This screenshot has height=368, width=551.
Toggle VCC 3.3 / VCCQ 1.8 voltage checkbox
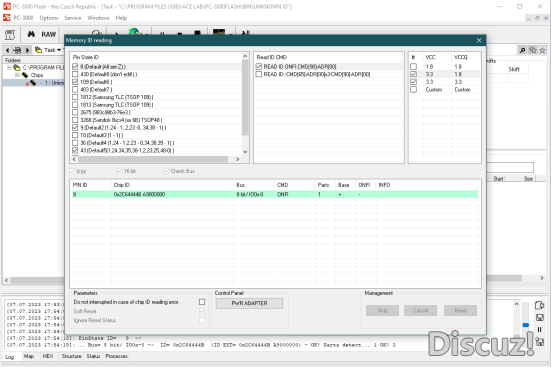coord(414,74)
